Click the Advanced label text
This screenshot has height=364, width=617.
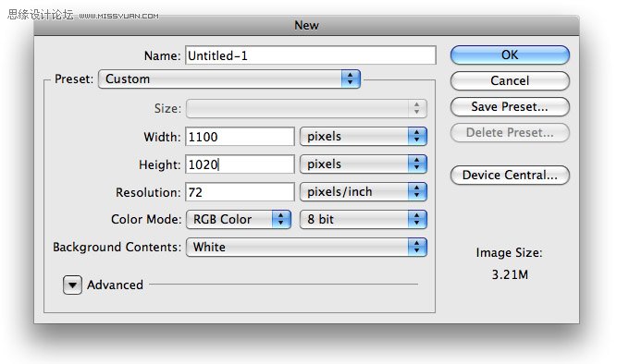click(x=115, y=285)
